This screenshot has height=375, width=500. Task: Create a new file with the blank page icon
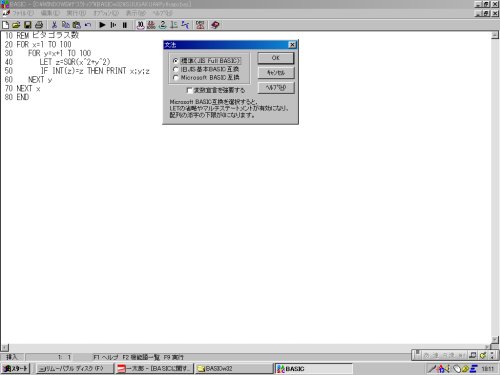[x=6, y=25]
